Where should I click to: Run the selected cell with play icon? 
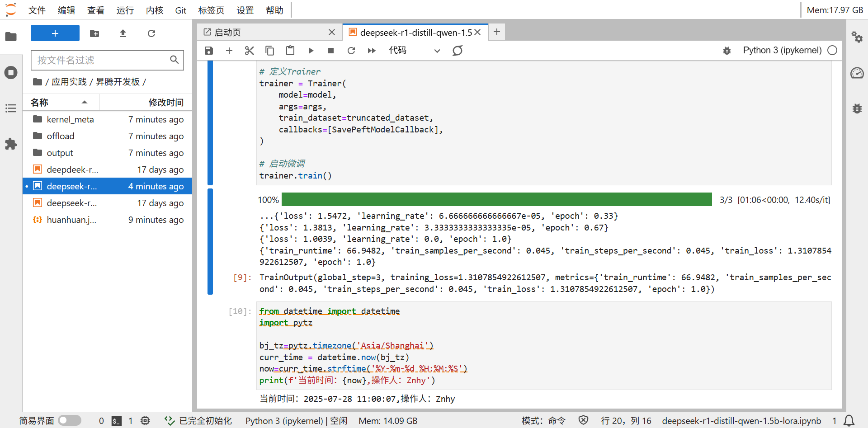coord(311,51)
